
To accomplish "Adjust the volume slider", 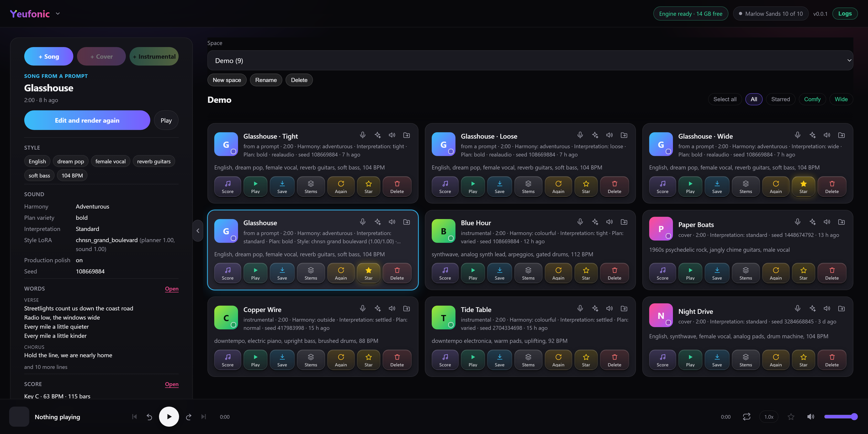I will click(x=841, y=417).
